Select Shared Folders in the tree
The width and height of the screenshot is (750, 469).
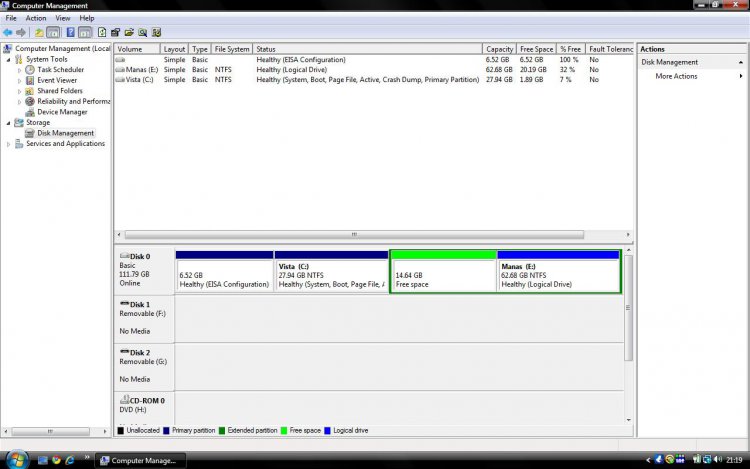[x=60, y=90]
